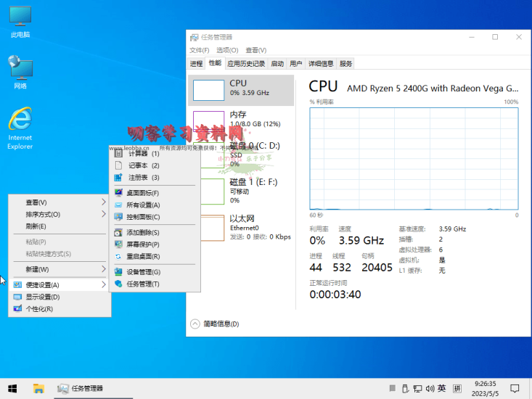Screen dimensions: 532x399
Task: Switch to the 服务 tab
Action: coord(345,64)
